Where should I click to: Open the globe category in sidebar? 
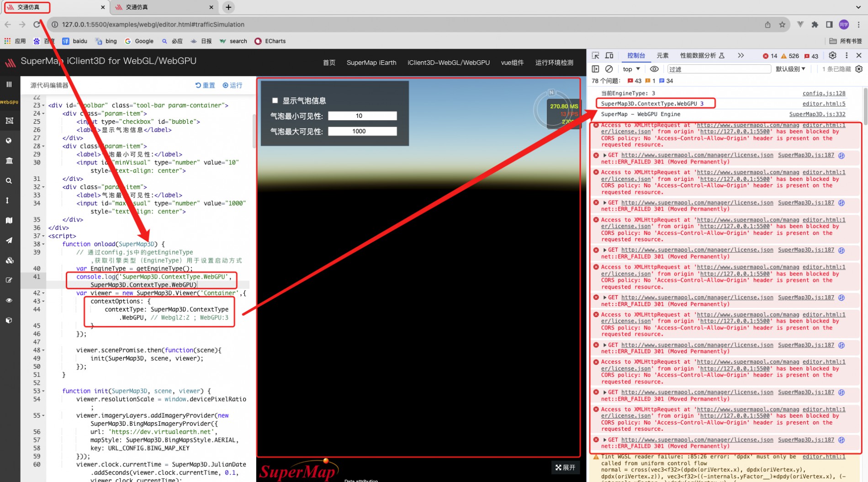9,141
